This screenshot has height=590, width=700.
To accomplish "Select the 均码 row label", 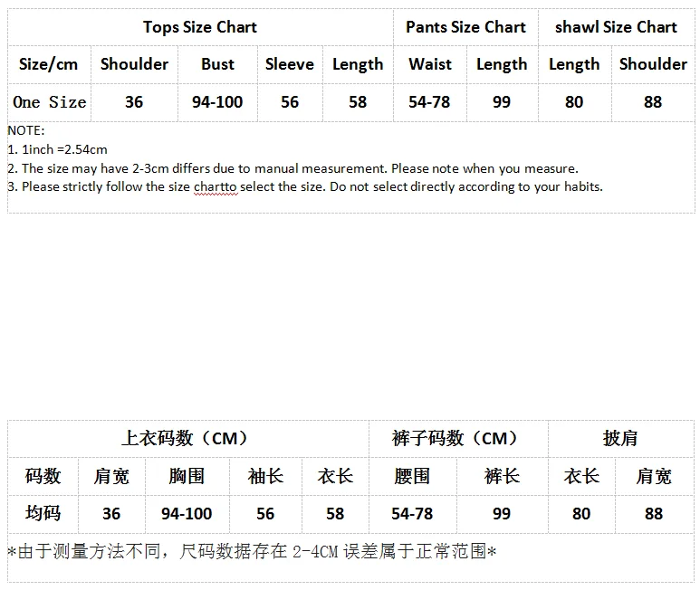I will click(43, 513).
